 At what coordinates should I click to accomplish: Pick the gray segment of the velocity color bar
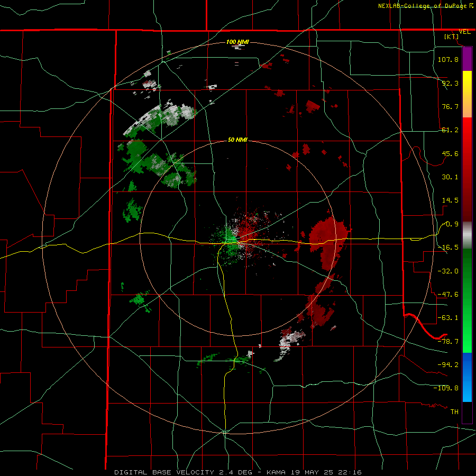point(467,235)
